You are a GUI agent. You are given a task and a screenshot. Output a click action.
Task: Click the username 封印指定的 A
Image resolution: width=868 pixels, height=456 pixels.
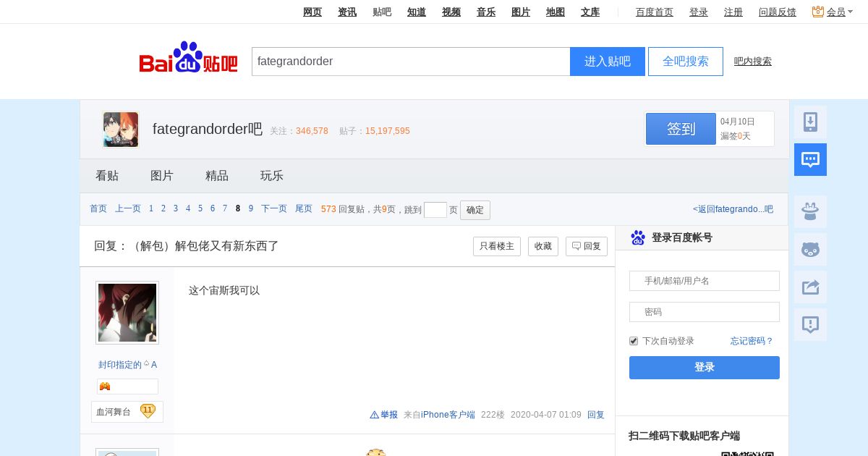tap(127, 365)
